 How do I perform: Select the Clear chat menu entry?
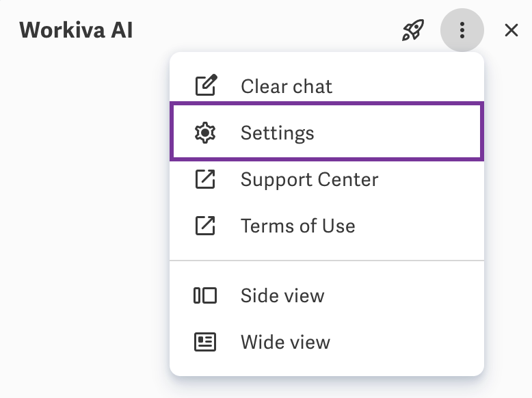pos(327,86)
